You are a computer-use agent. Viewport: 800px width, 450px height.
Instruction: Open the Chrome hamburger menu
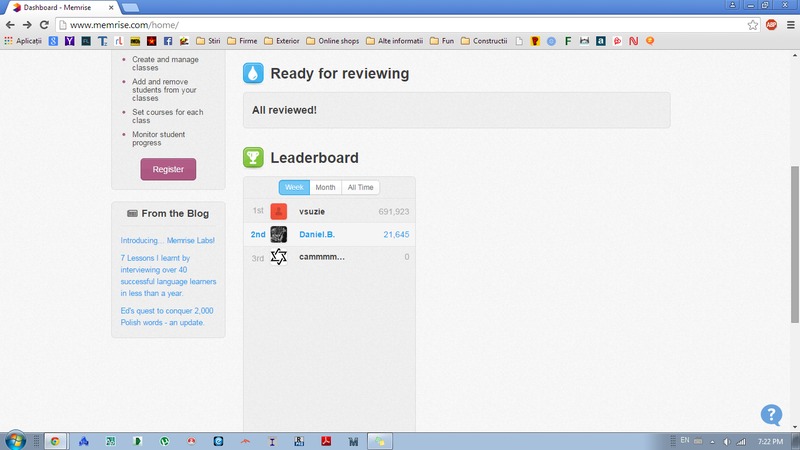click(x=790, y=24)
